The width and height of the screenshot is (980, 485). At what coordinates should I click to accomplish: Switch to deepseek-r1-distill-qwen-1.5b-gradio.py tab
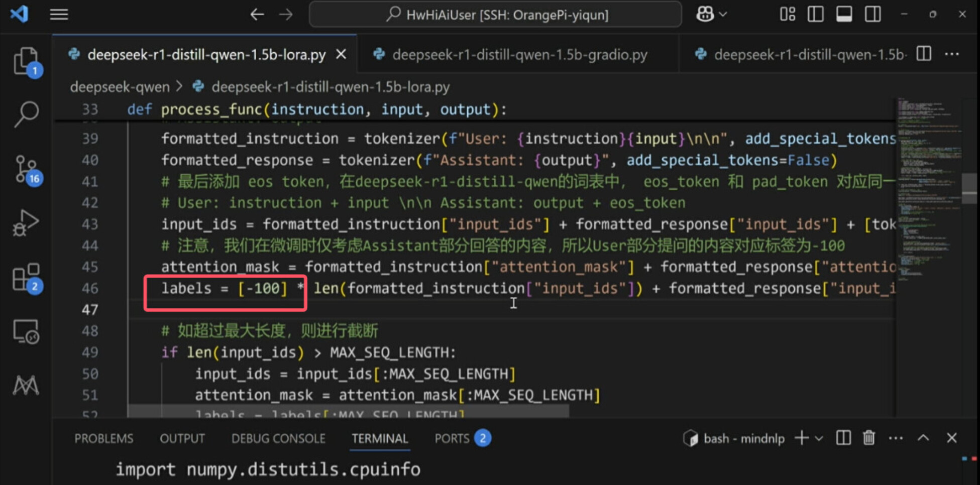tap(519, 55)
